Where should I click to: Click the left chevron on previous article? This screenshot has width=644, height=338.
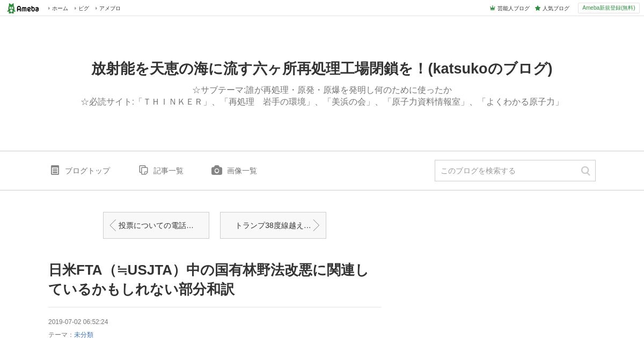113,225
